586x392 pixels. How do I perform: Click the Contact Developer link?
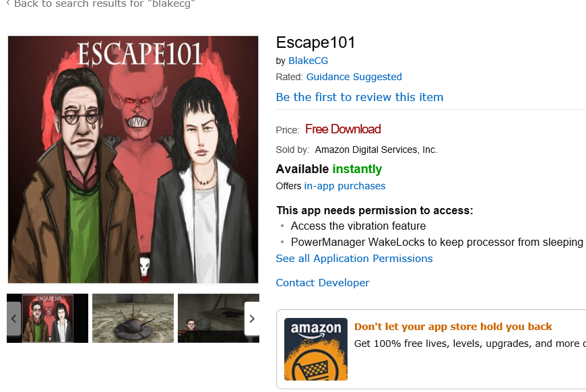(323, 283)
